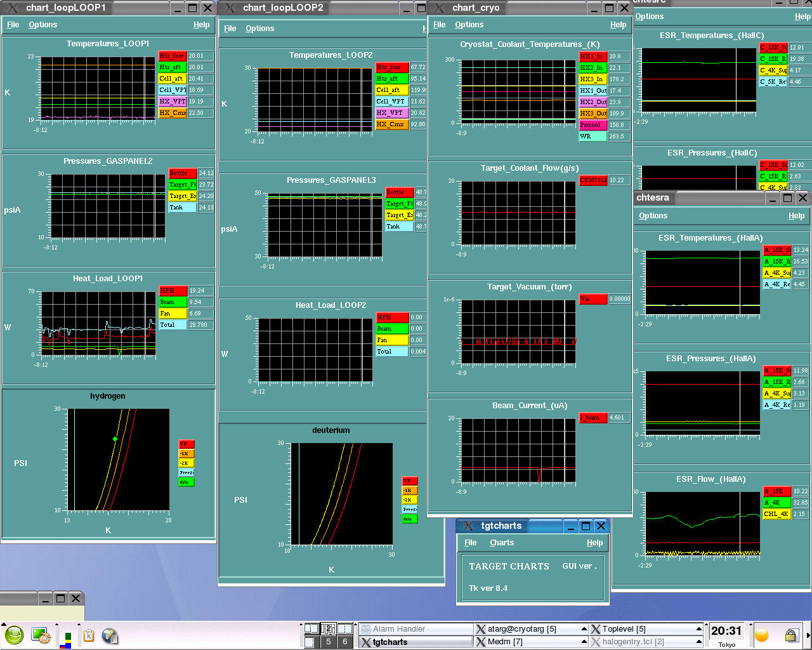Open File menu in tgtcharts window
This screenshot has width=812, height=650.
pos(471,543)
